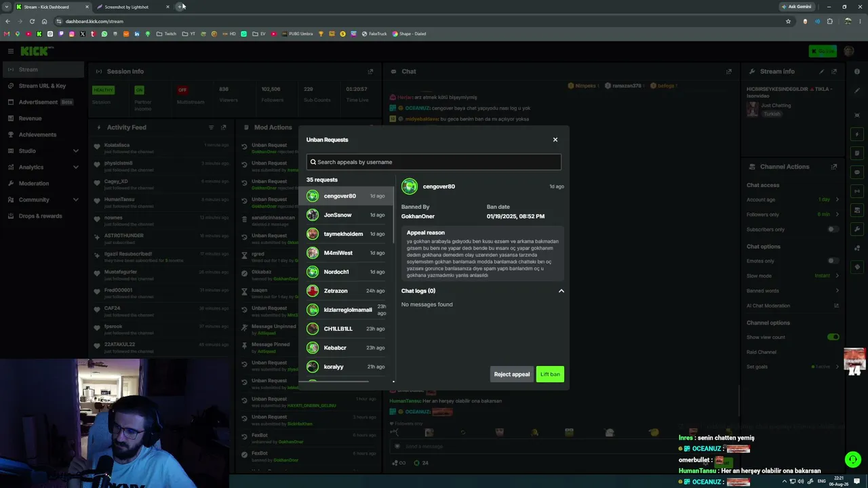The image size is (868, 488).
Task: Expand the Analytics sidebar section
Action: pyautogui.click(x=43, y=167)
